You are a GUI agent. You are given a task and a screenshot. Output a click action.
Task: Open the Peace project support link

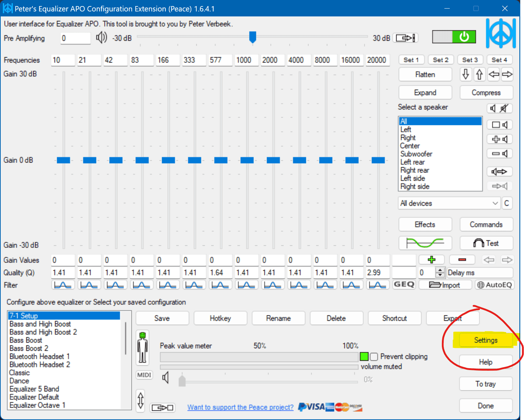pyautogui.click(x=240, y=407)
